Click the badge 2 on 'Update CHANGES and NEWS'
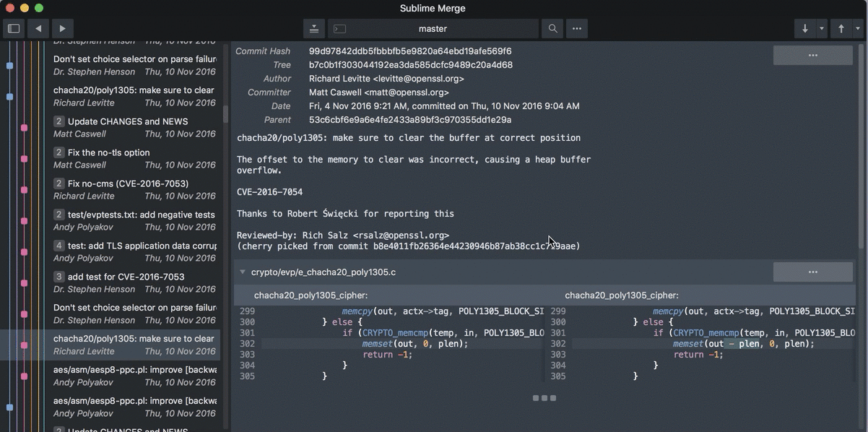The height and width of the screenshot is (432, 868). (x=58, y=121)
